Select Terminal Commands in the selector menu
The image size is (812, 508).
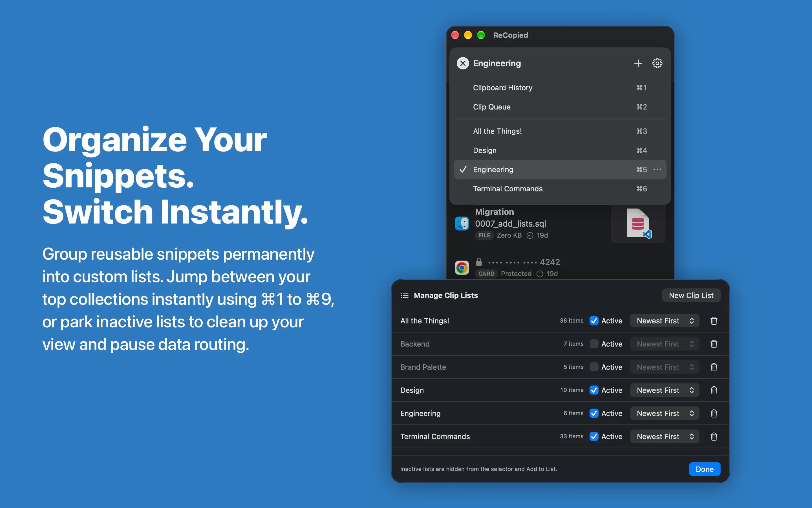560,189
